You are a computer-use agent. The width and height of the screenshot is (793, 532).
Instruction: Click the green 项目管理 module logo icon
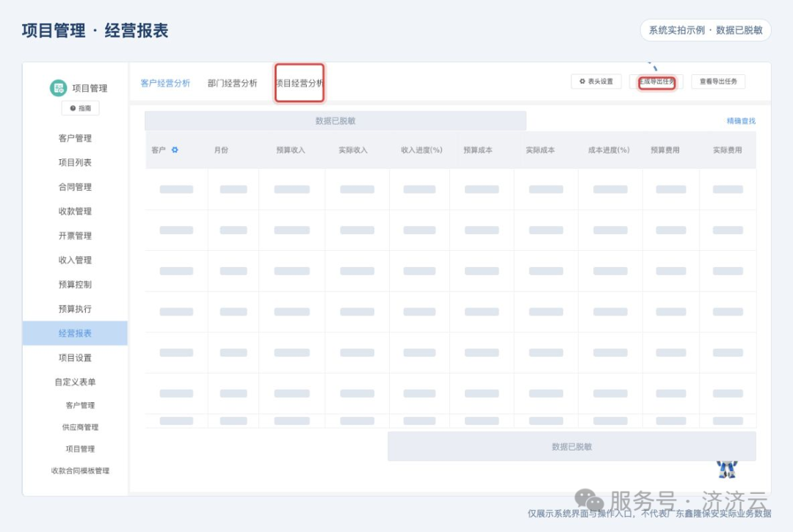[58, 88]
